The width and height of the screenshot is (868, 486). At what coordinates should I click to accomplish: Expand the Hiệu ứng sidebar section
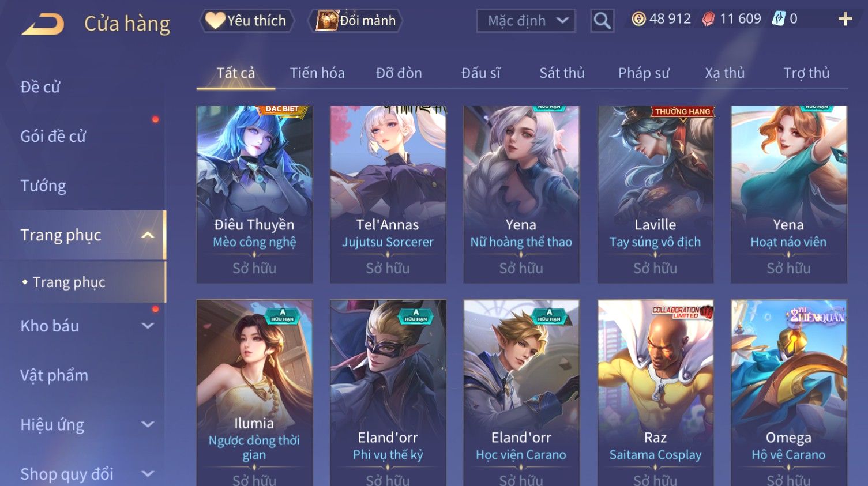148,425
